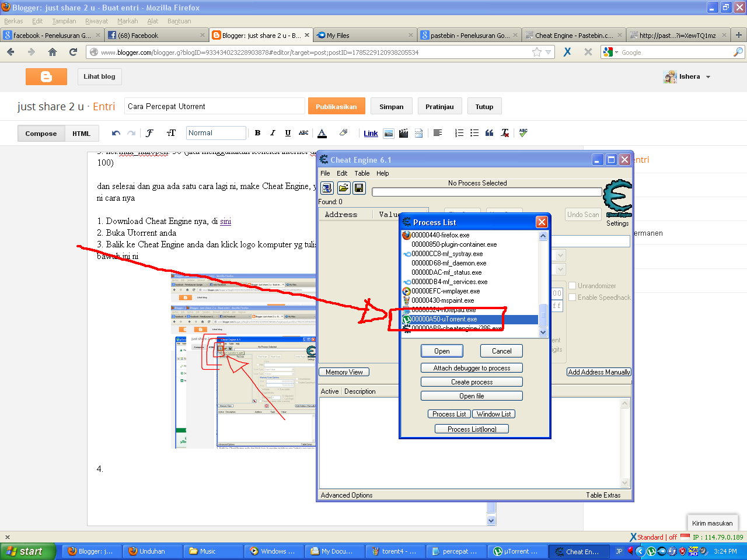
Task: Open the Cheat Engine Help menu
Action: [x=382, y=173]
